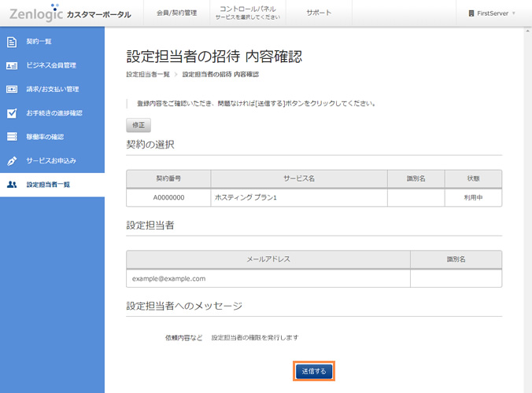Click the 送信する button
This screenshot has height=393, width=532.
pyautogui.click(x=315, y=371)
